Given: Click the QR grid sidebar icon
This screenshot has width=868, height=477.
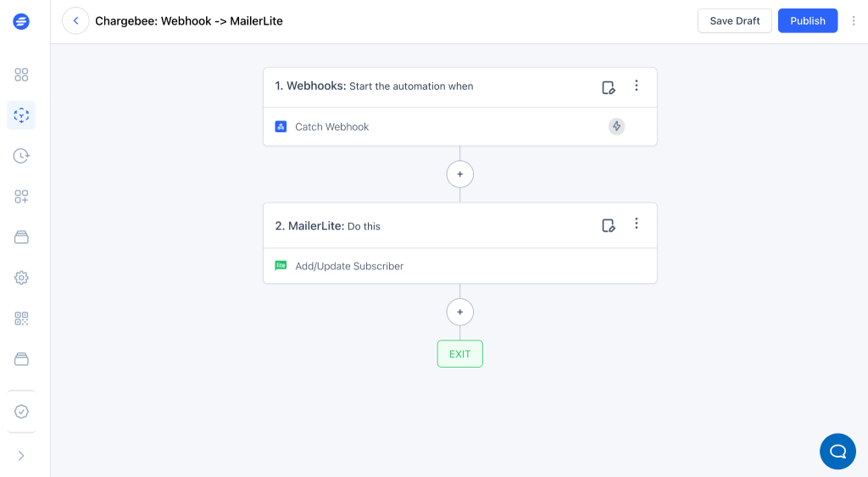Looking at the screenshot, I should click(x=21, y=319).
